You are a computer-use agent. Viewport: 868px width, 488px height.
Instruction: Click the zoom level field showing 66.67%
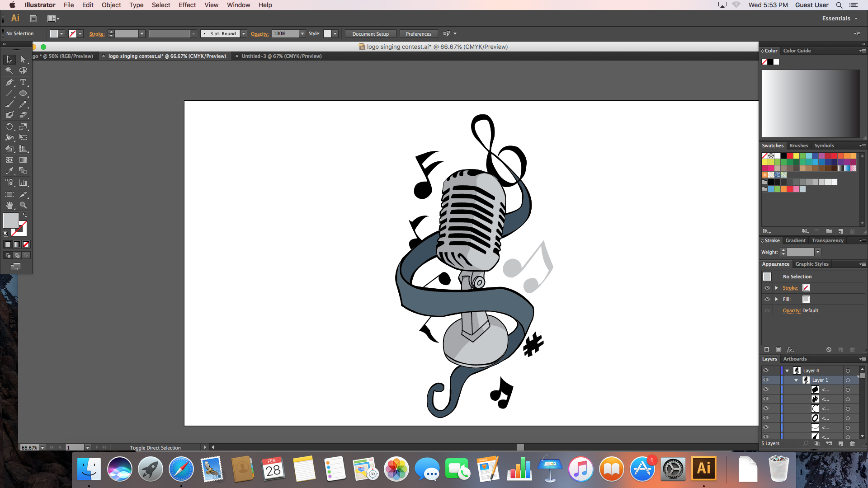point(29,447)
